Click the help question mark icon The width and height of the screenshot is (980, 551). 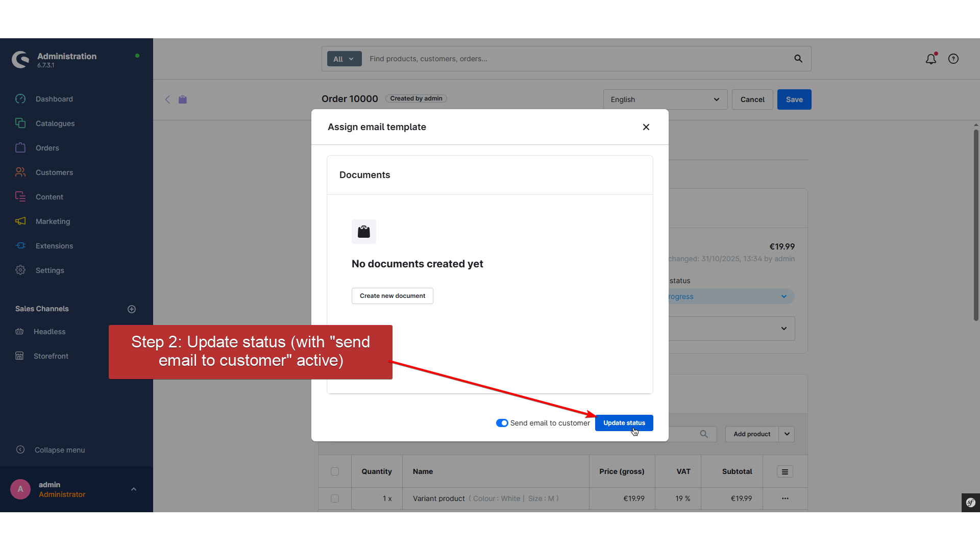953,59
